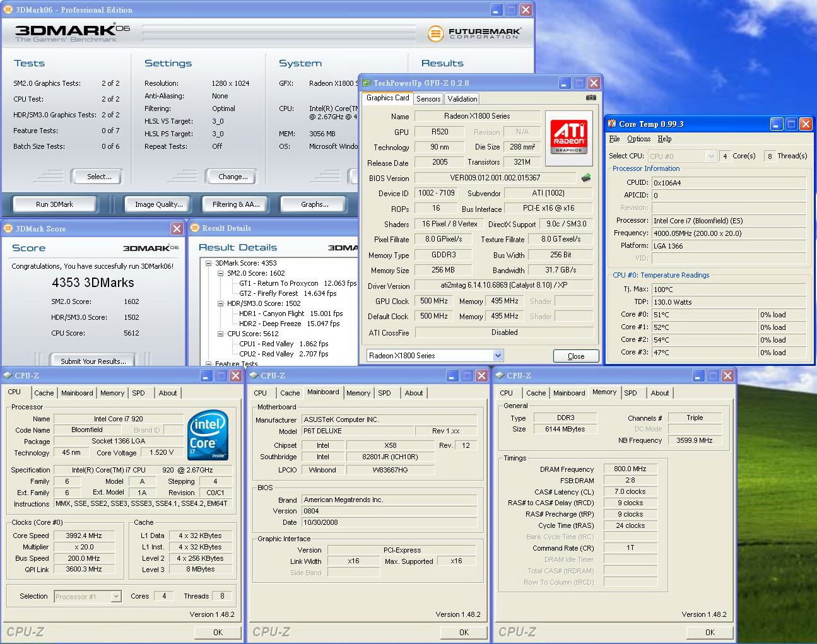This screenshot has width=817, height=644.
Task: Open the Help menu in Core Temp
Action: [664, 139]
